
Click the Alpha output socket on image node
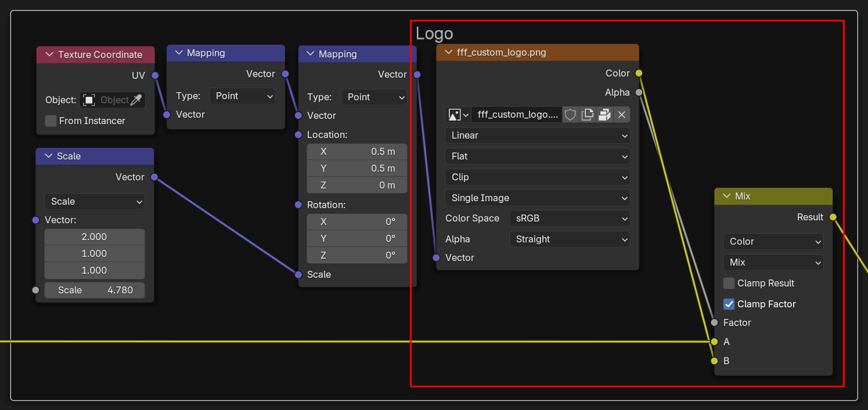click(639, 92)
